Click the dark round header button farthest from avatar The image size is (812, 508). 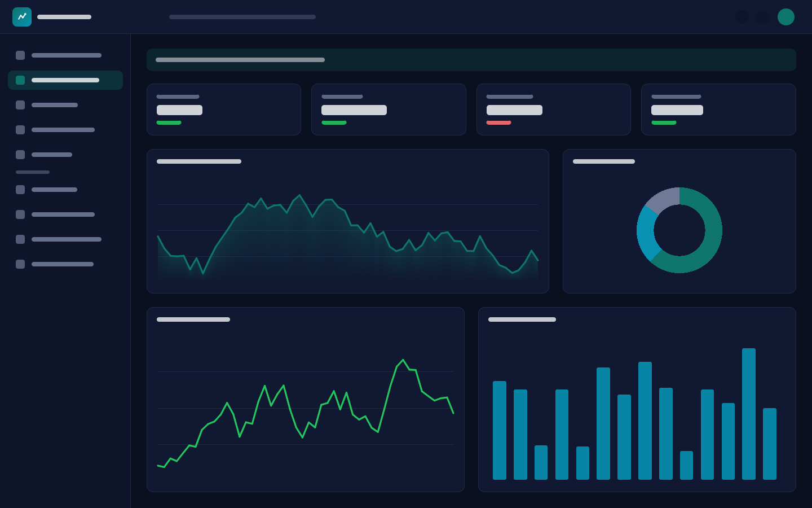[742, 17]
